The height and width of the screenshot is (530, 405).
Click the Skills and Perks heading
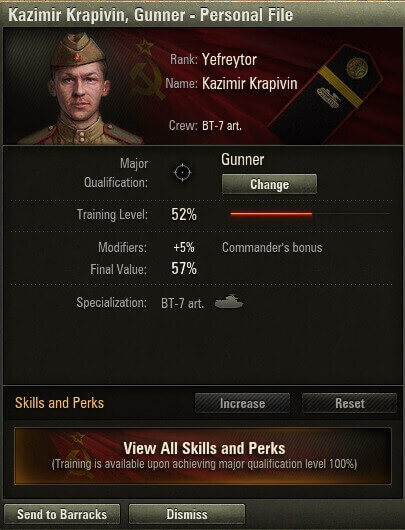(59, 403)
